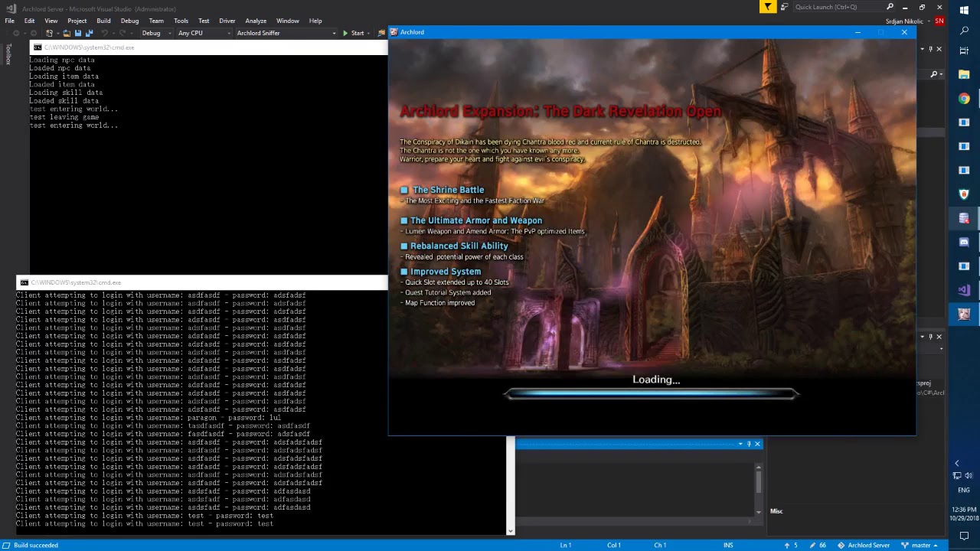Click the Build succeeded status message
Image resolution: width=980 pixels, height=551 pixels.
(35, 545)
